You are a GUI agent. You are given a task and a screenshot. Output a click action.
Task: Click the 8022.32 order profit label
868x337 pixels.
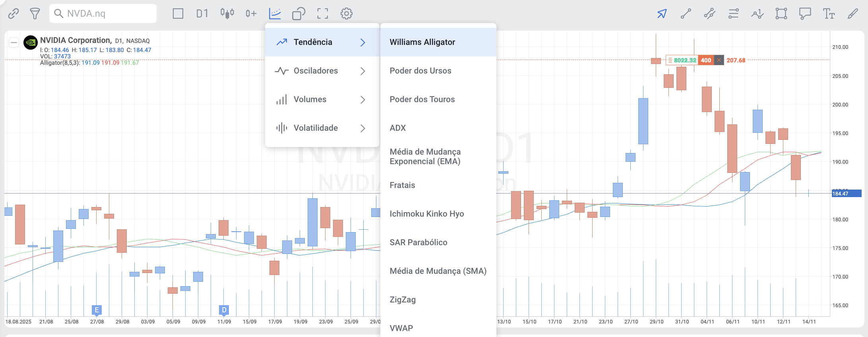pos(685,60)
